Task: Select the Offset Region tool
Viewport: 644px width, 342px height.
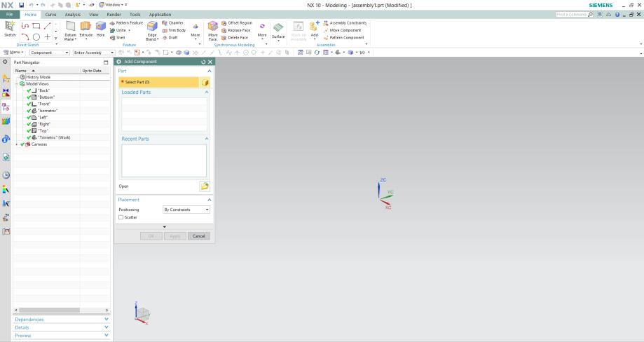Action: [237, 23]
